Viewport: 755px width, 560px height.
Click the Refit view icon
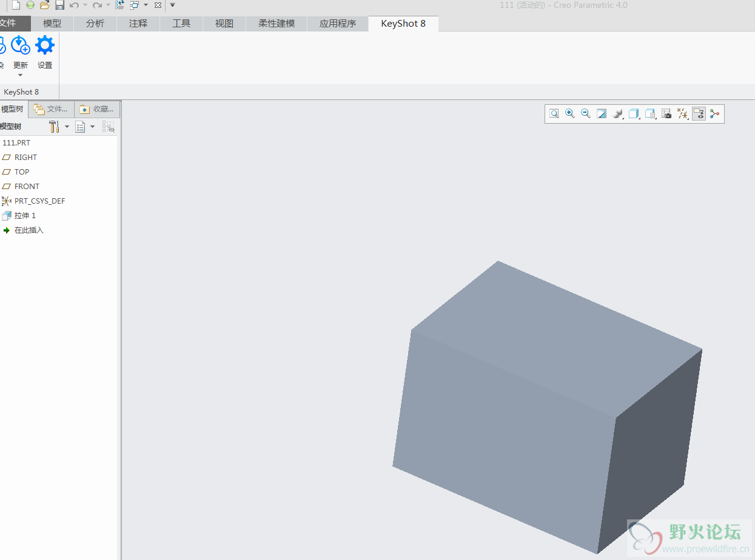click(x=554, y=113)
